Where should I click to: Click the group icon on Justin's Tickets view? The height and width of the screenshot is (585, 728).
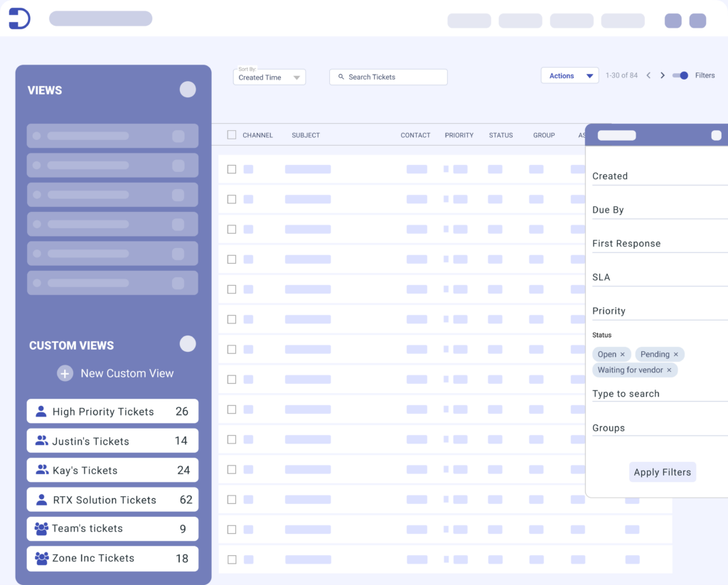pyautogui.click(x=43, y=441)
